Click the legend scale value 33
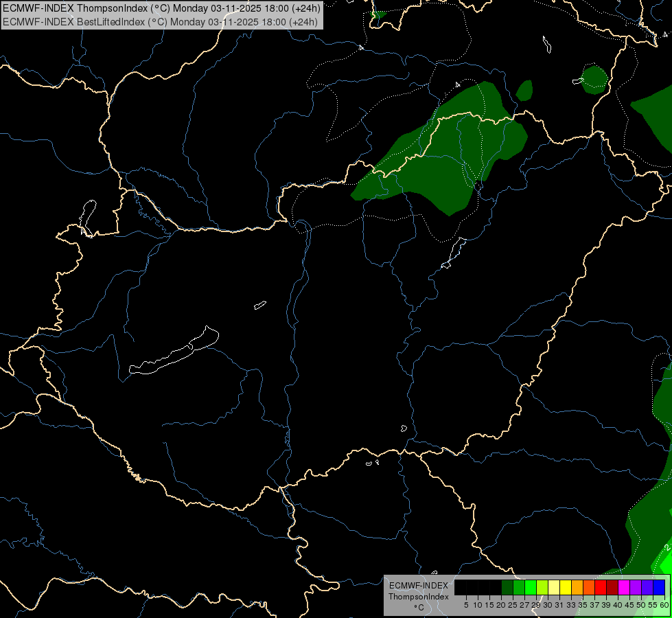672x618 pixels. point(572,605)
